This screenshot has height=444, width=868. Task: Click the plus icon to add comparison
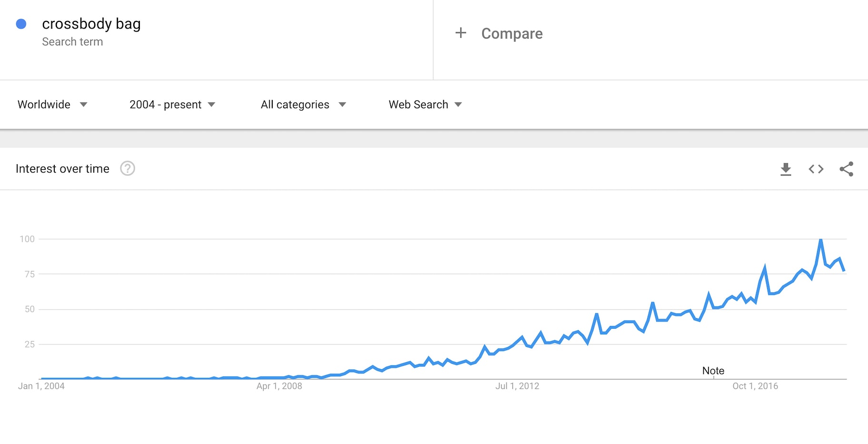(461, 33)
